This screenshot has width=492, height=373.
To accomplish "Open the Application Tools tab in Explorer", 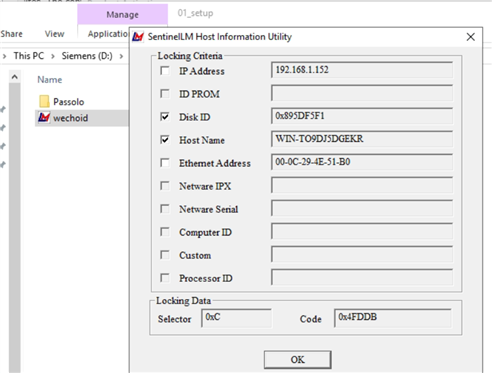I will (108, 34).
